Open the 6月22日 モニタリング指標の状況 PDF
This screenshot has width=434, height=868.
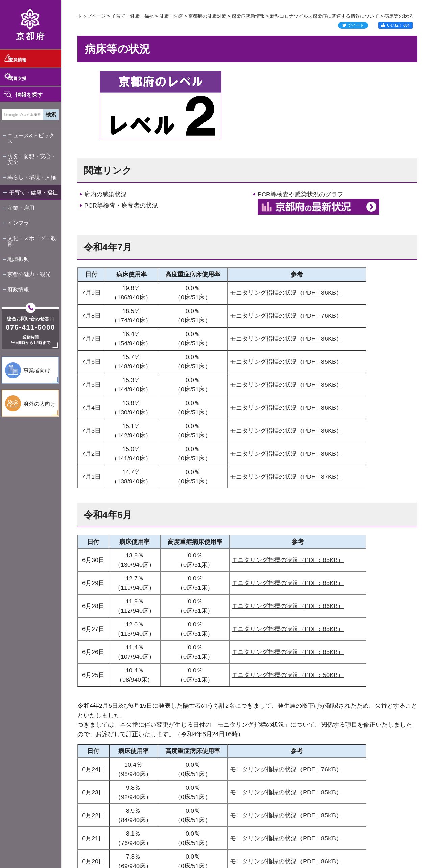(x=286, y=815)
